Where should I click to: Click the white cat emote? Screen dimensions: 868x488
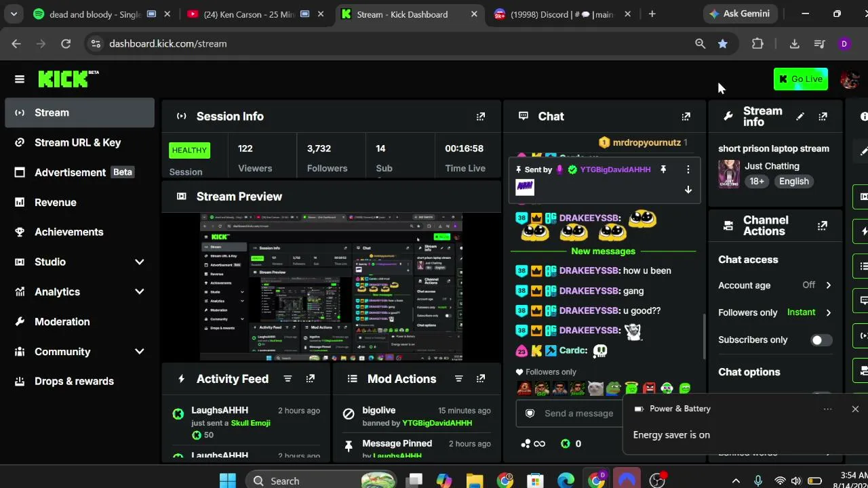[x=595, y=388]
